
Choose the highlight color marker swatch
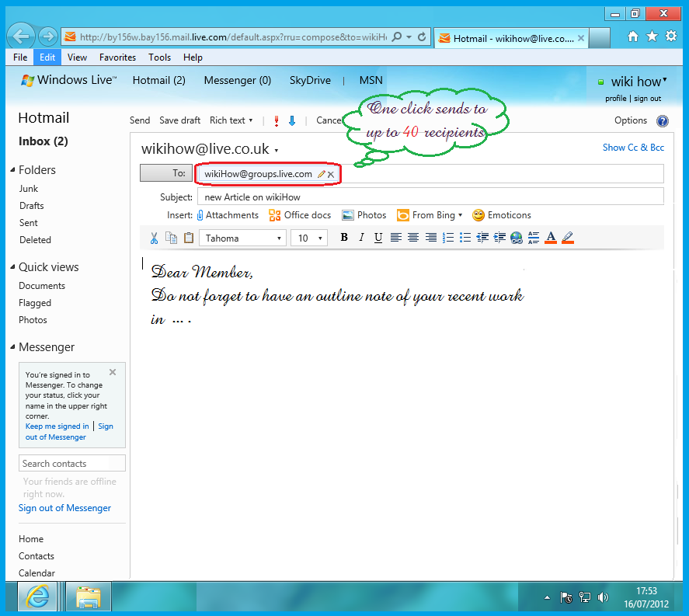click(568, 238)
